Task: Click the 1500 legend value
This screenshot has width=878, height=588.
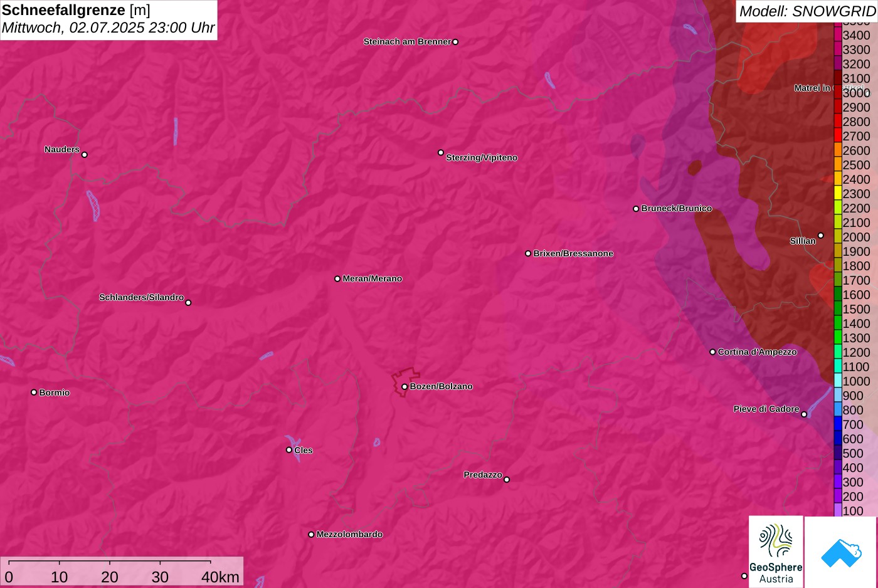Action: [x=856, y=310]
